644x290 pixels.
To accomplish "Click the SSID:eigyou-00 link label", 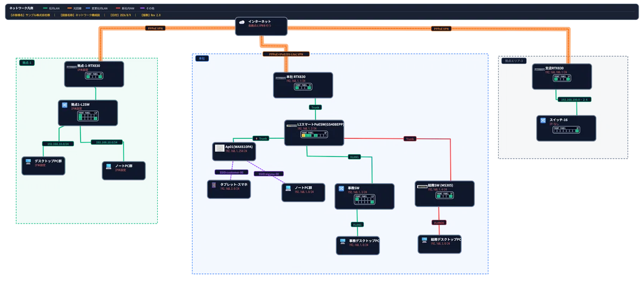I will point(270,174).
